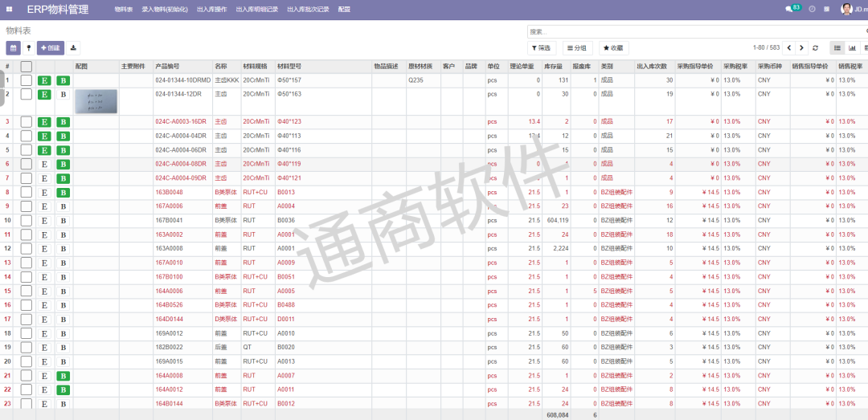The image size is (868, 420).
Task: Open the apps grid menu icon
Action: click(x=10, y=9)
